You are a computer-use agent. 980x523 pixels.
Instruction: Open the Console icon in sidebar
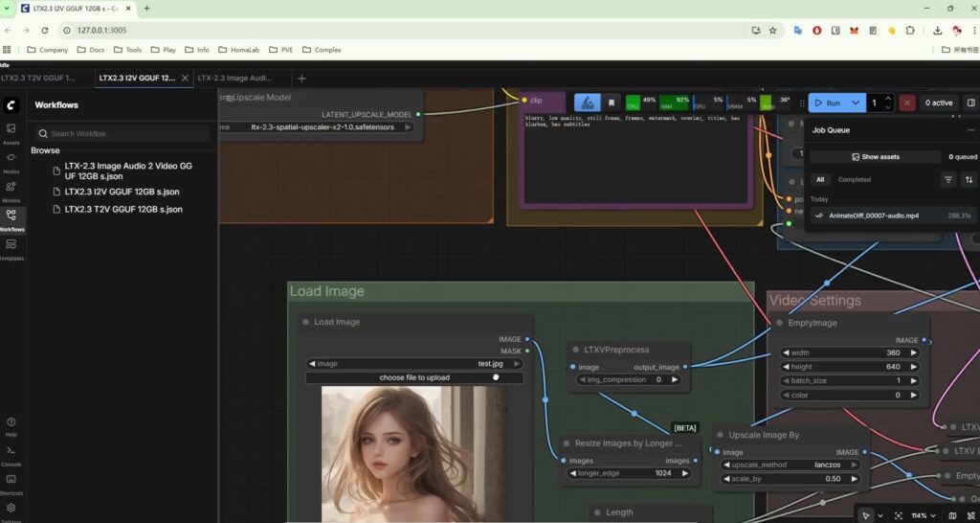[11, 452]
